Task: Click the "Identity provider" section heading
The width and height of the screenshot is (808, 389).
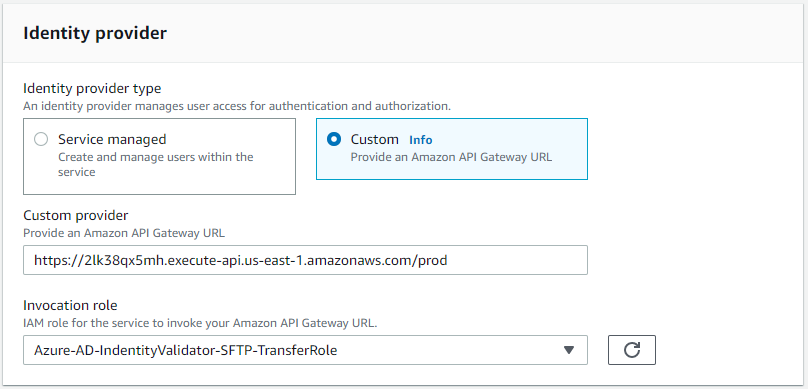Action: click(x=95, y=33)
